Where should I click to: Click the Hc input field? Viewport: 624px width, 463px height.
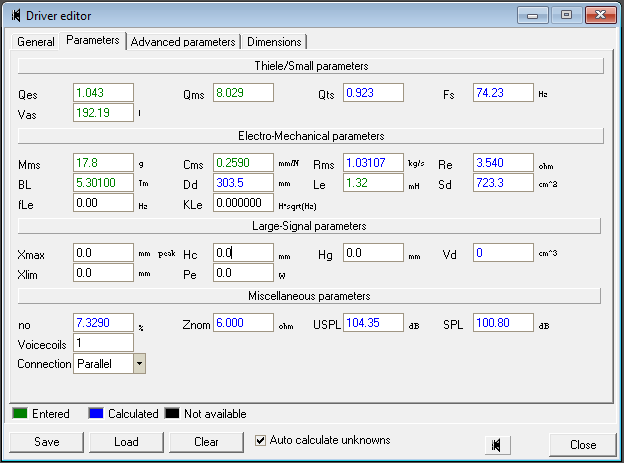pyautogui.click(x=244, y=253)
